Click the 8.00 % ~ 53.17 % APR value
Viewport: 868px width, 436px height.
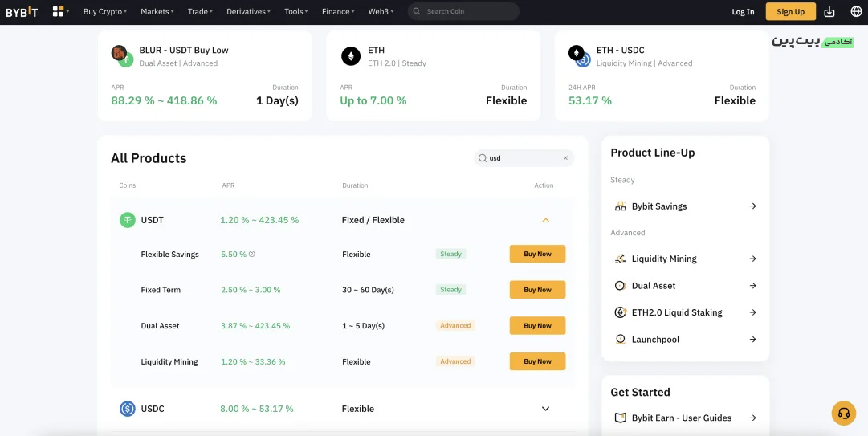pyautogui.click(x=257, y=409)
